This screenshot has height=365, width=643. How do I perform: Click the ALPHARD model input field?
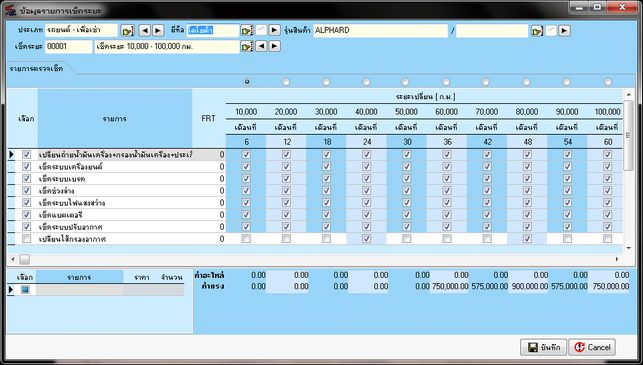click(x=381, y=30)
